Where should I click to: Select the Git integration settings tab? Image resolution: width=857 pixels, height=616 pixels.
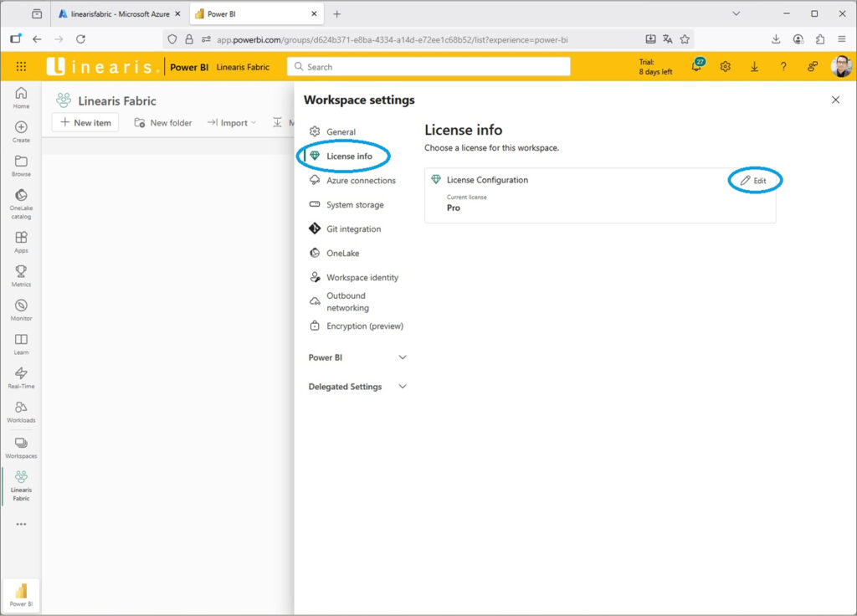coord(345,228)
